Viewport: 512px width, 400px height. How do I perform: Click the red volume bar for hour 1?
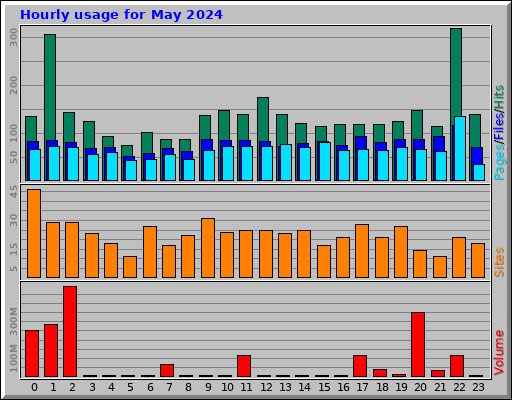[51, 351]
